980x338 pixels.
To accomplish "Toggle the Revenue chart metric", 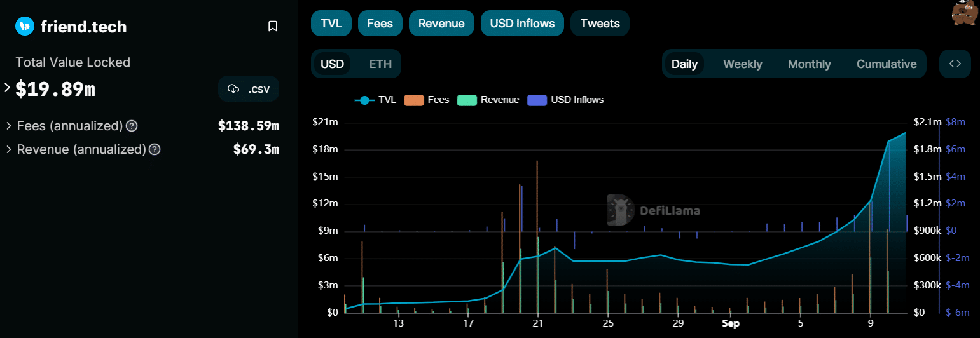I will [x=441, y=24].
